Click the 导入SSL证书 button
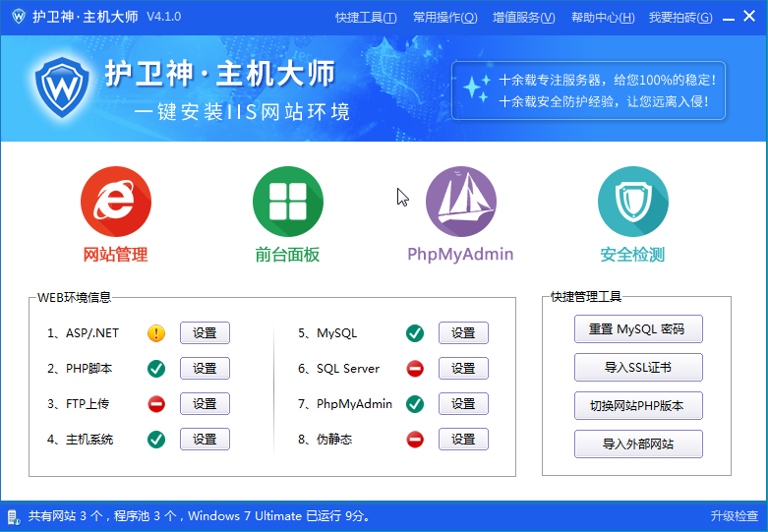768x532 pixels. [x=638, y=367]
